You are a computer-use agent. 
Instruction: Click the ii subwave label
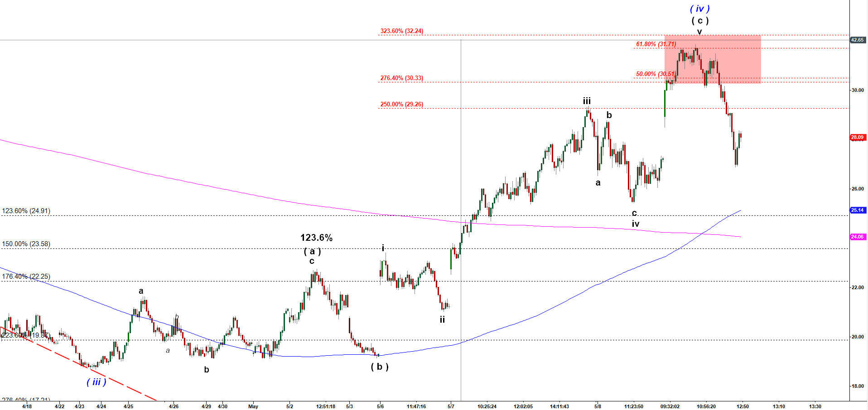pyautogui.click(x=442, y=319)
